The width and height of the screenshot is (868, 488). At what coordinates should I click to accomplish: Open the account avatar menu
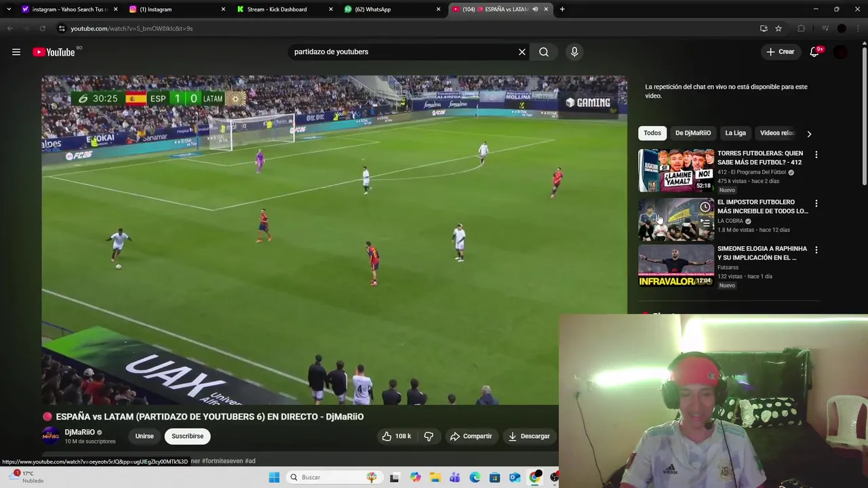(841, 52)
